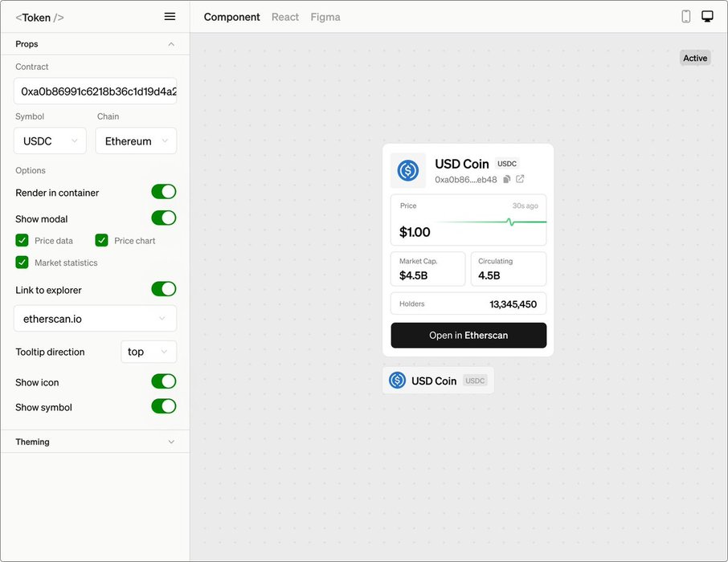The image size is (728, 562).
Task: Switch to the React tab
Action: click(285, 17)
